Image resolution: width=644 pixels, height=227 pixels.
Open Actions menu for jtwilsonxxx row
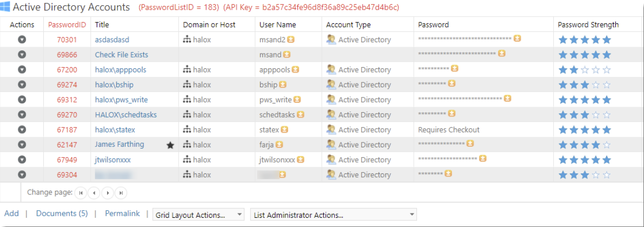[x=22, y=160]
